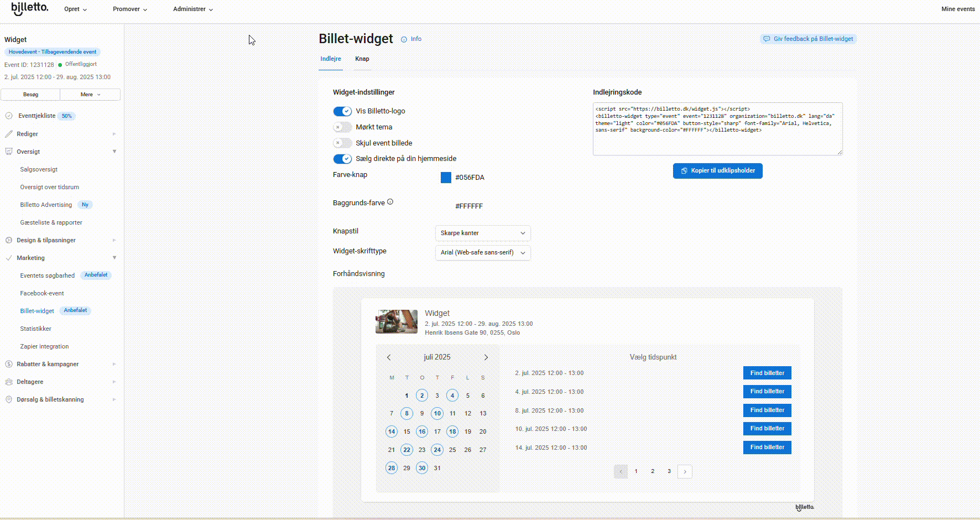Click the Farve-knap blue color swatch
The image size is (980, 520).
pyautogui.click(x=446, y=178)
